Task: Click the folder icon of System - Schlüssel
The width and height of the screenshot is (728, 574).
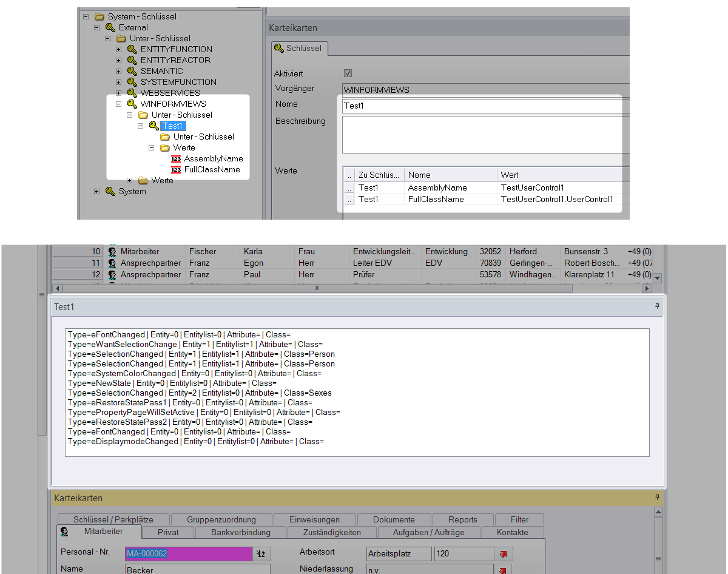Action: tap(99, 16)
